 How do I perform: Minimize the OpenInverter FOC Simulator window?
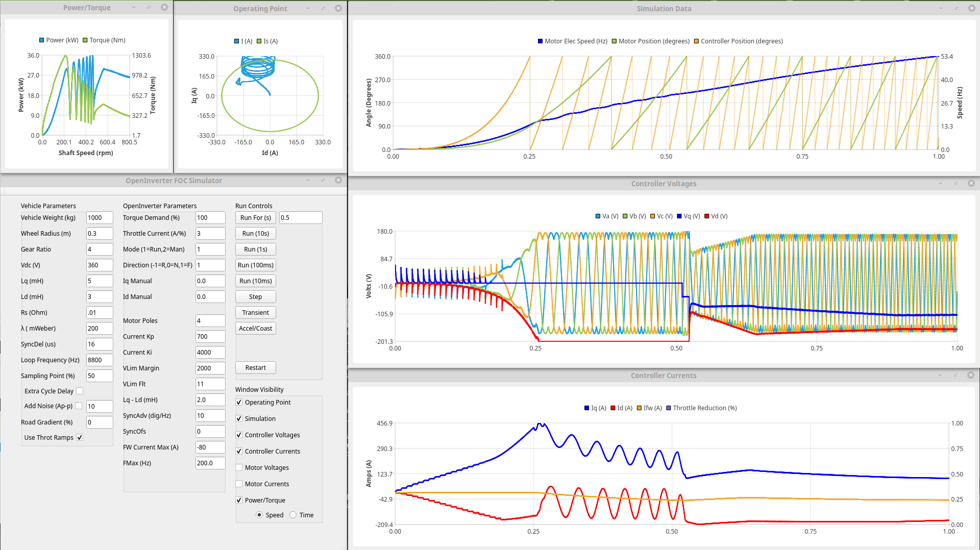308,181
